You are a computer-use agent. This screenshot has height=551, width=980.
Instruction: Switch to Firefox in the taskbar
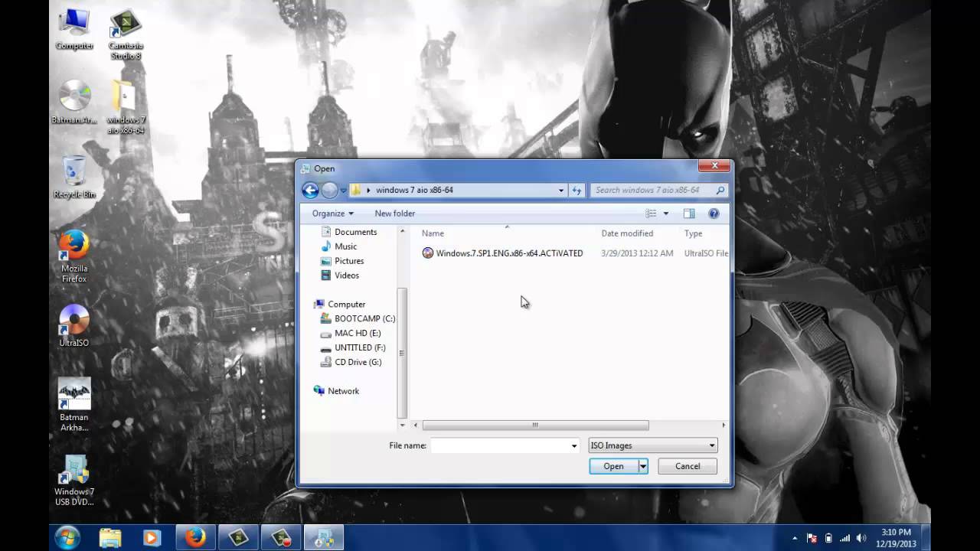195,538
